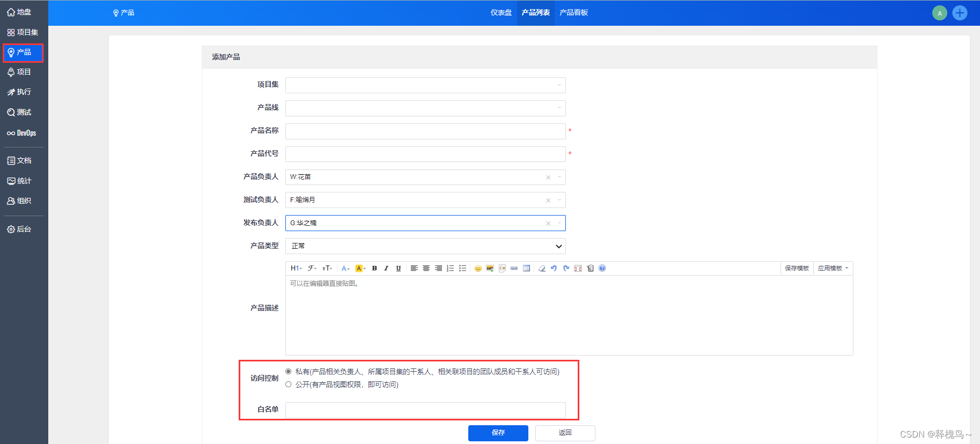Open editor help icon
This screenshot has height=444, width=980.
602,268
